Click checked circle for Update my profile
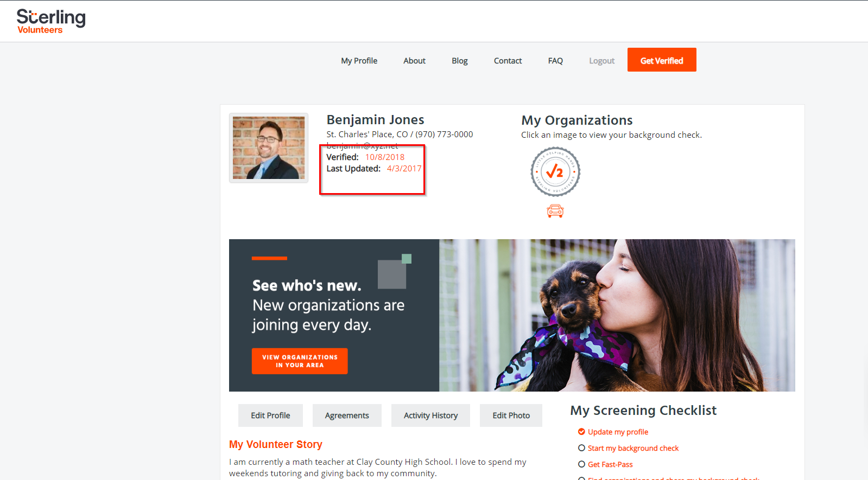This screenshot has width=868, height=480. (581, 432)
